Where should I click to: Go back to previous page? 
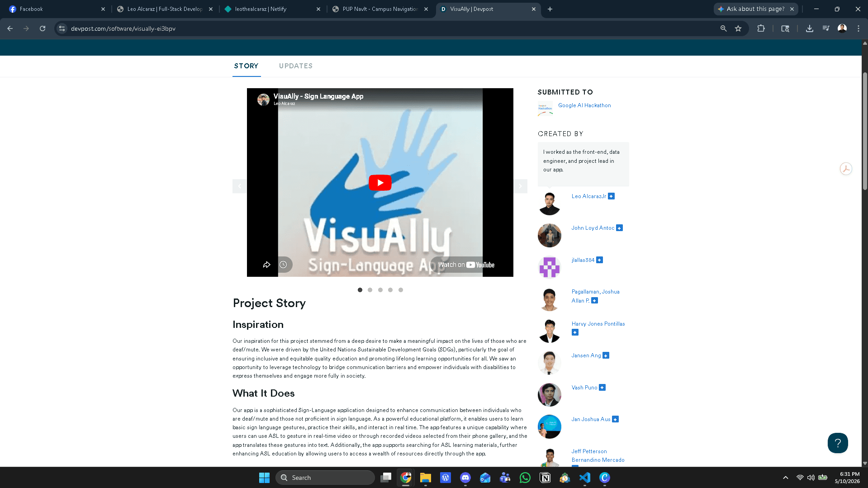10,28
